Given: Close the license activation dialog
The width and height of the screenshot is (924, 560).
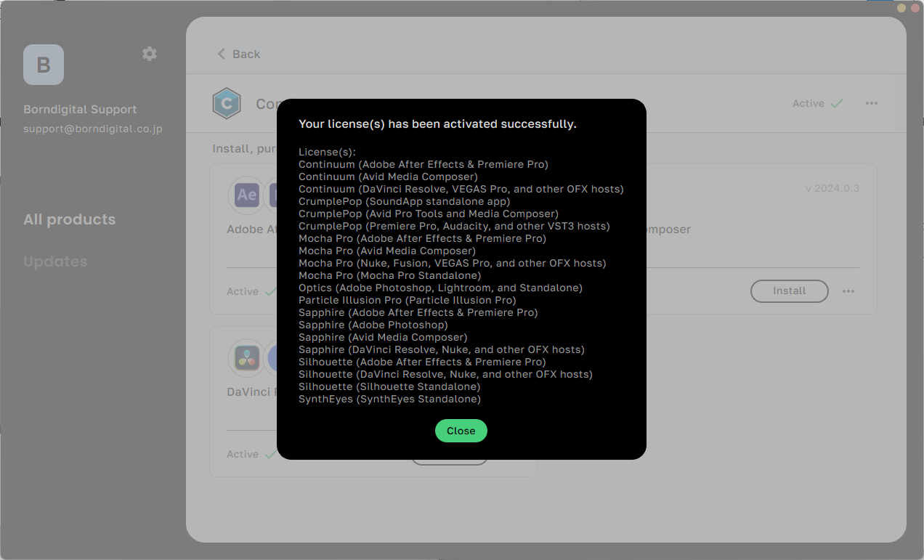Looking at the screenshot, I should [461, 431].
